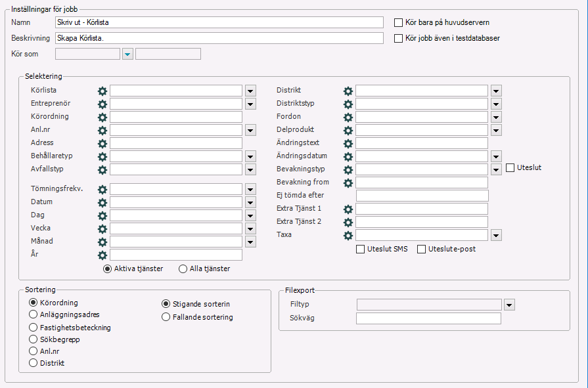Select the Alla tjänster radio button
588x388 pixels.
pos(183,269)
